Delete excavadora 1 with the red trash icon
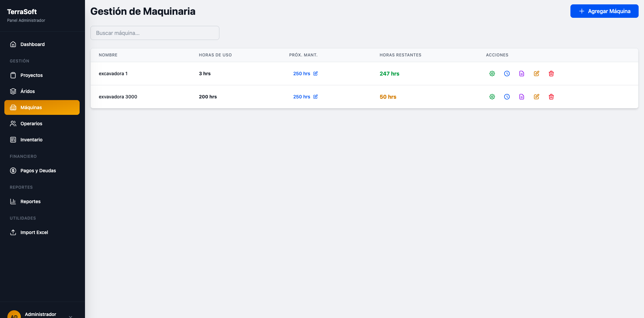The height and width of the screenshot is (318, 644). (551, 74)
